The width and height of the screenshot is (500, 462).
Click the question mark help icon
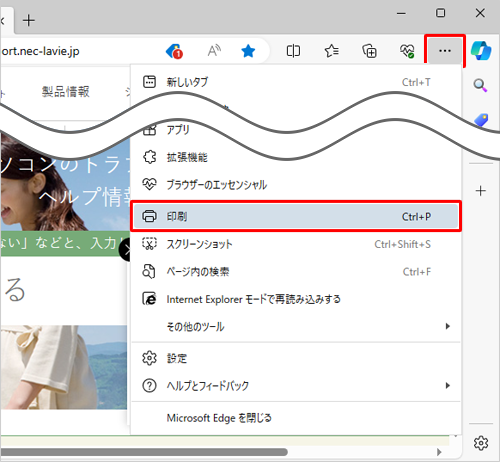point(149,386)
